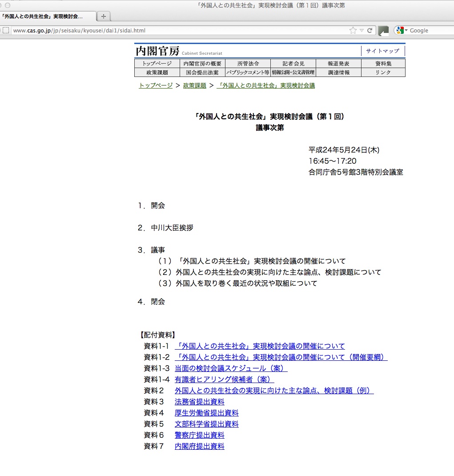This screenshot has height=476, width=454.
Task: Click the トップページ breadcrumb link
Action: (156, 85)
